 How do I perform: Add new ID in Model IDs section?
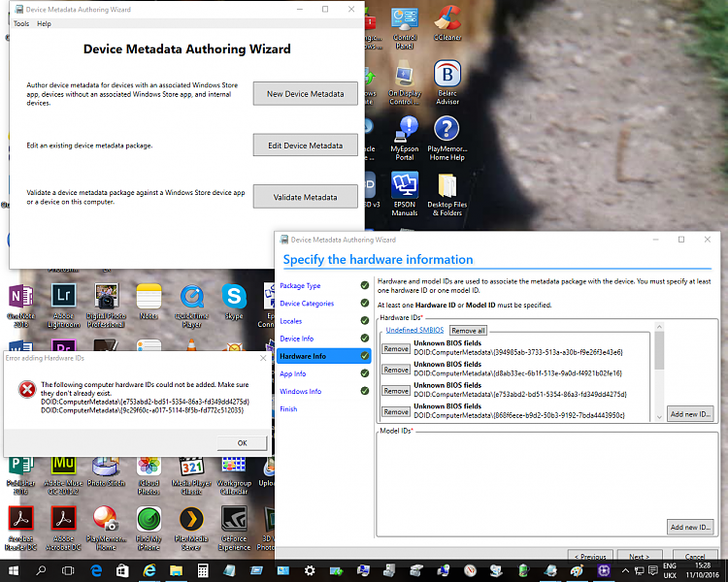(690, 527)
